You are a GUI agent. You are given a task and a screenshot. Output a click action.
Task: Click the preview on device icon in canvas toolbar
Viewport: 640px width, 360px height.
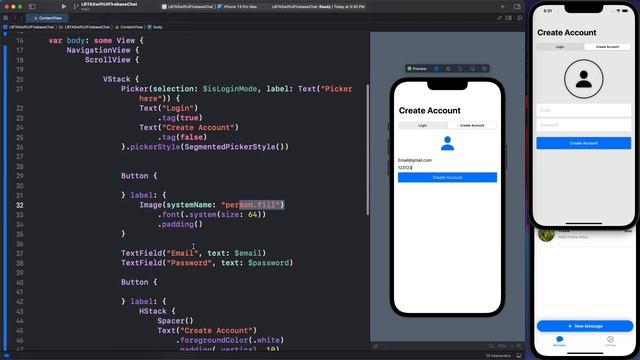[x=472, y=69]
